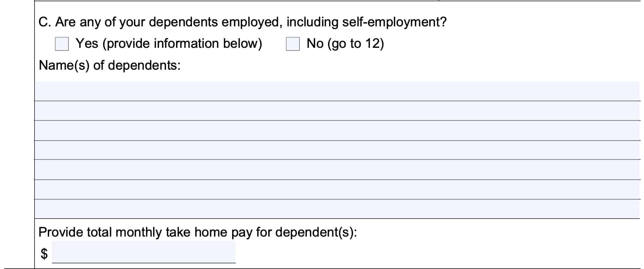Click the second dependent name line

(337, 111)
